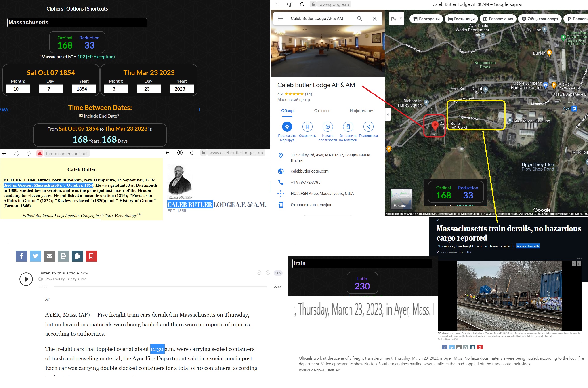Edit the first date's year field 1854

coord(84,89)
